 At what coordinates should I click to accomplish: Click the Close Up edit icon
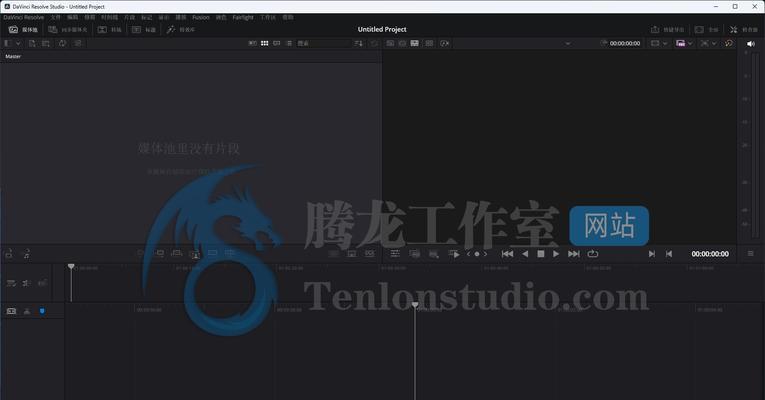(195, 254)
